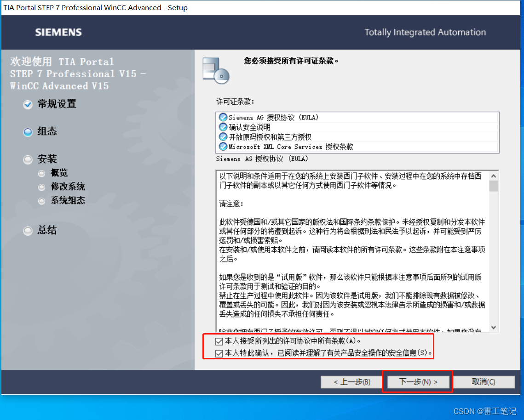This screenshot has width=524, height=420.
Task: Click the 总结 step label
Action: click(x=47, y=230)
